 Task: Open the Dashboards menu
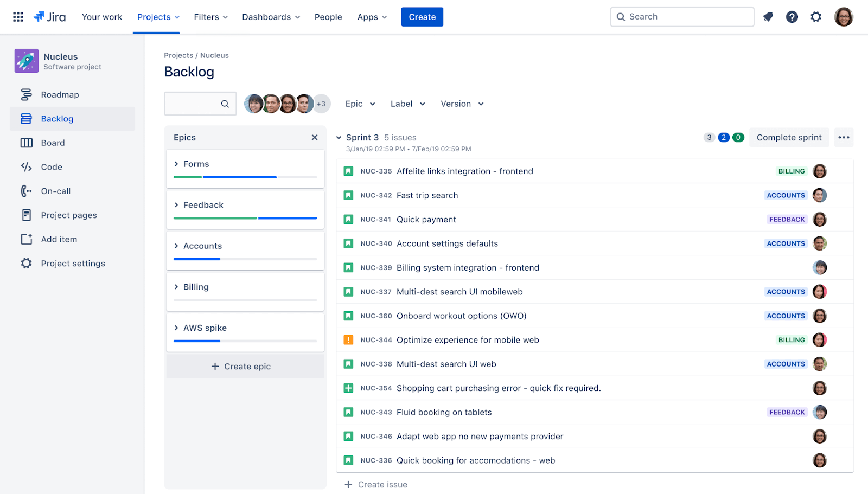[x=271, y=17]
